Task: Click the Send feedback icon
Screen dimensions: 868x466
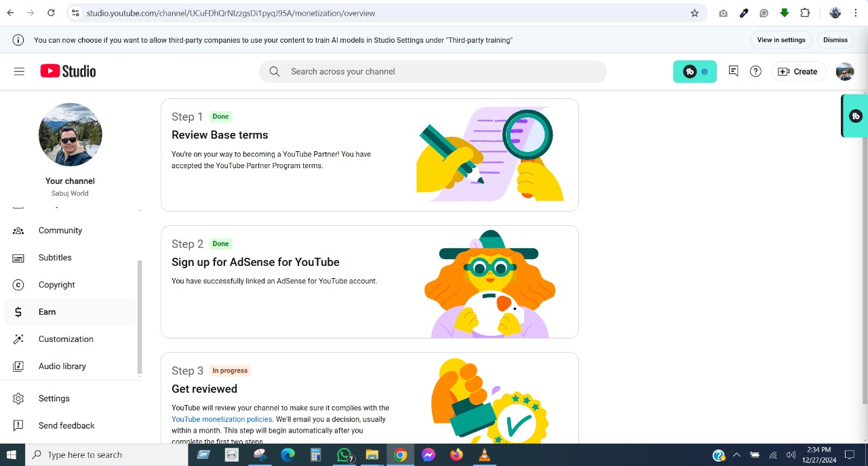Action: pyautogui.click(x=18, y=426)
